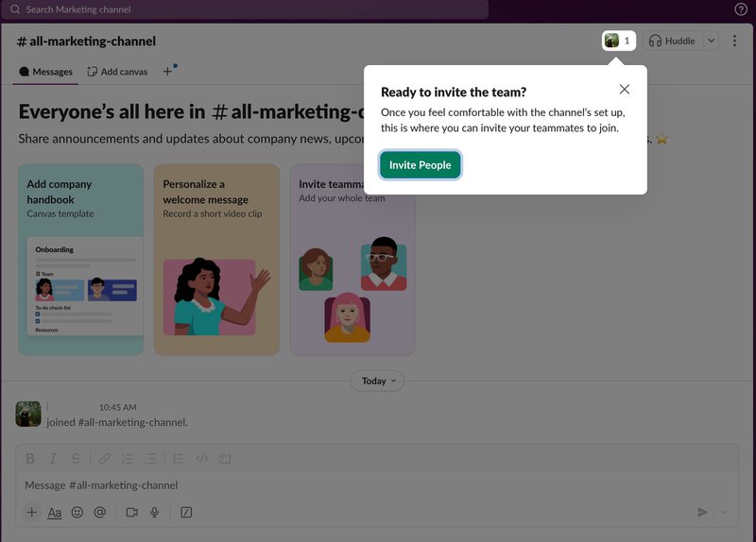
Task: Apply bulleted list formatting
Action: pos(150,459)
